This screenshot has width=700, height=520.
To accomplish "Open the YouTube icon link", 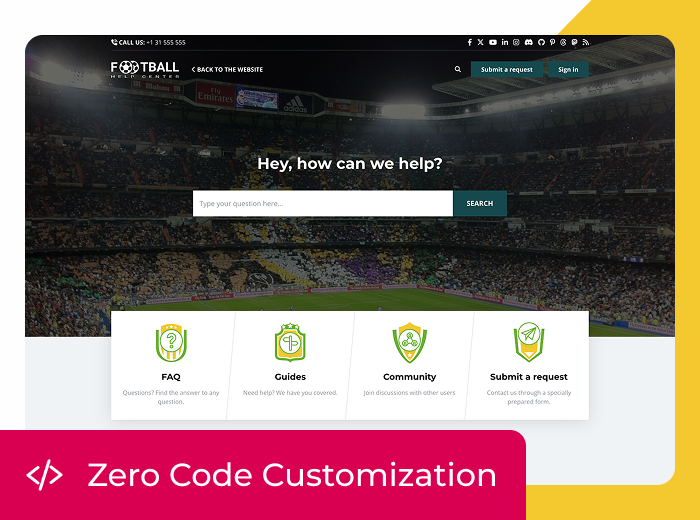I will (493, 42).
